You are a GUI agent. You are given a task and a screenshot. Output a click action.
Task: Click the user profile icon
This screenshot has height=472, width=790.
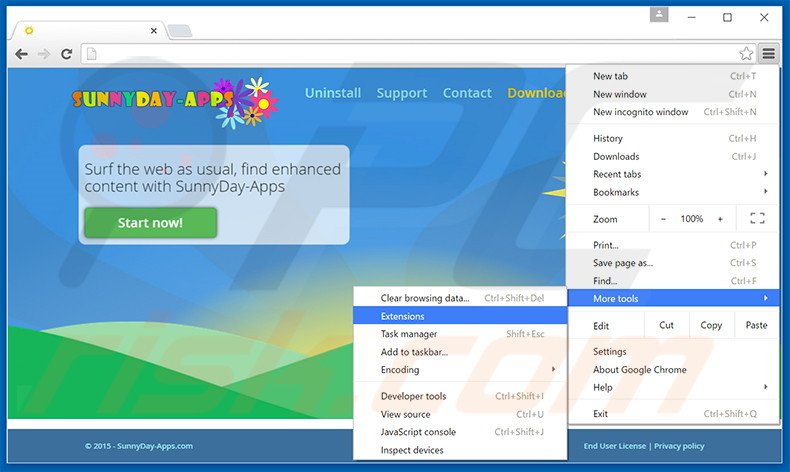659,15
